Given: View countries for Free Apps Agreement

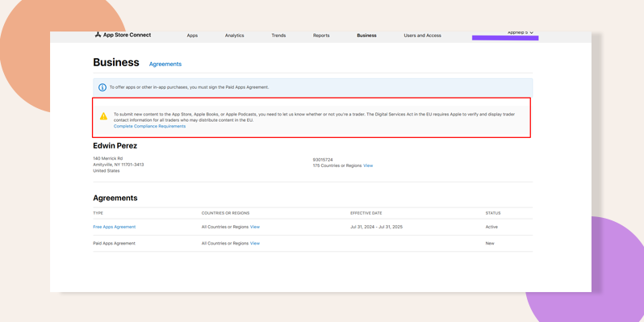Looking at the screenshot, I should [255, 227].
